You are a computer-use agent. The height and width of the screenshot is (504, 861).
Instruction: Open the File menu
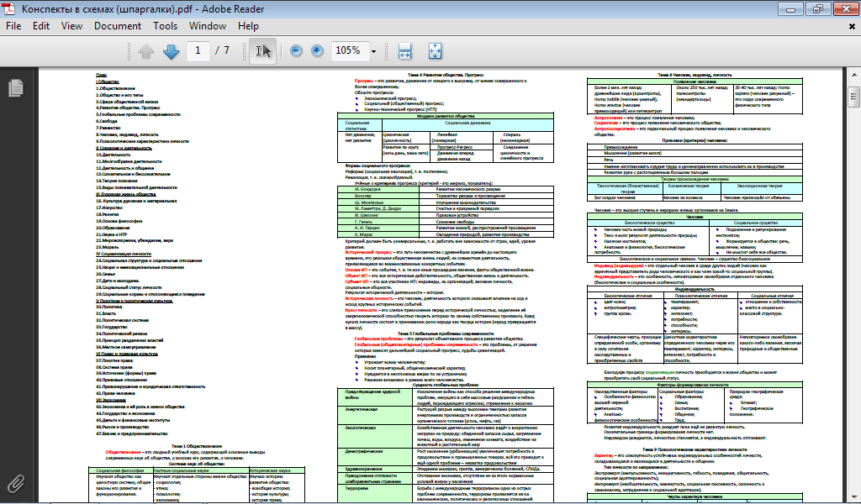click(x=13, y=26)
